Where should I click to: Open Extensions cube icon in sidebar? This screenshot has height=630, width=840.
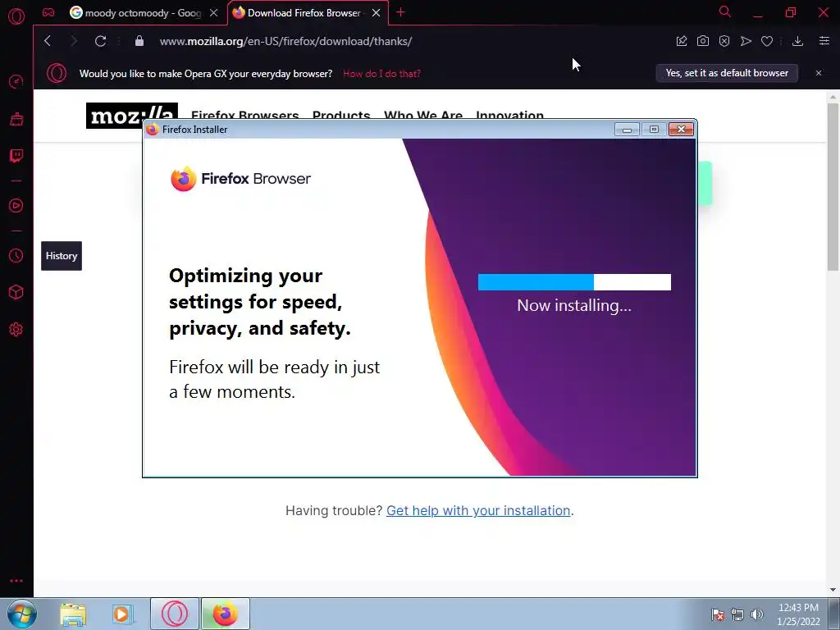(16, 293)
